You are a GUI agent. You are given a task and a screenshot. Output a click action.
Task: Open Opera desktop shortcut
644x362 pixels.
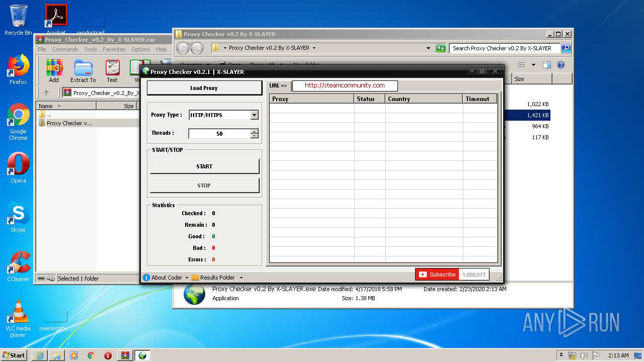(x=18, y=168)
